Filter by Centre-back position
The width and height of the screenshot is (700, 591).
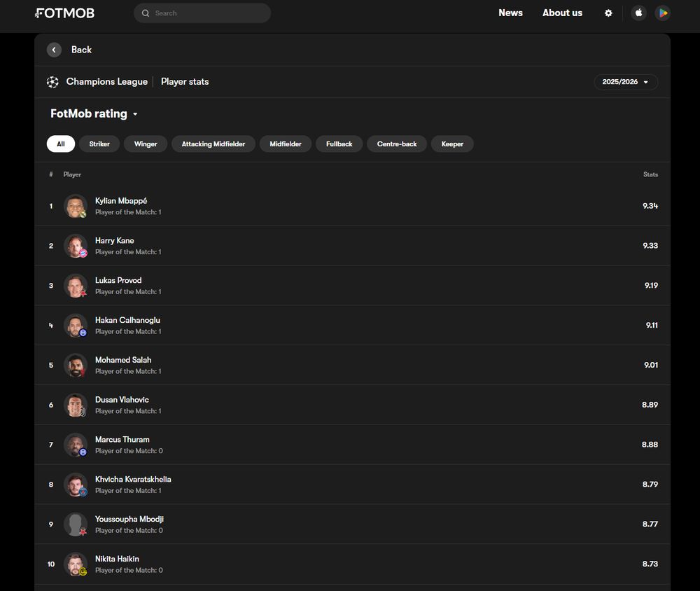click(x=396, y=144)
